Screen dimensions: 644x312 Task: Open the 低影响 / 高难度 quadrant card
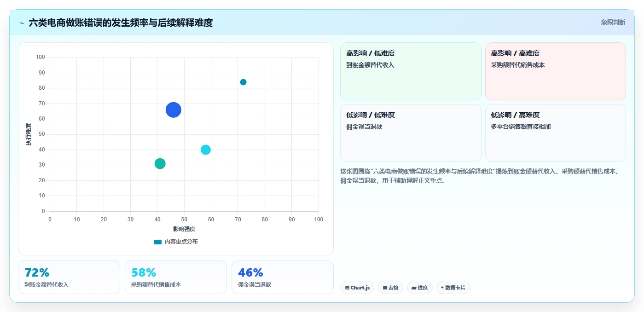[556, 133]
